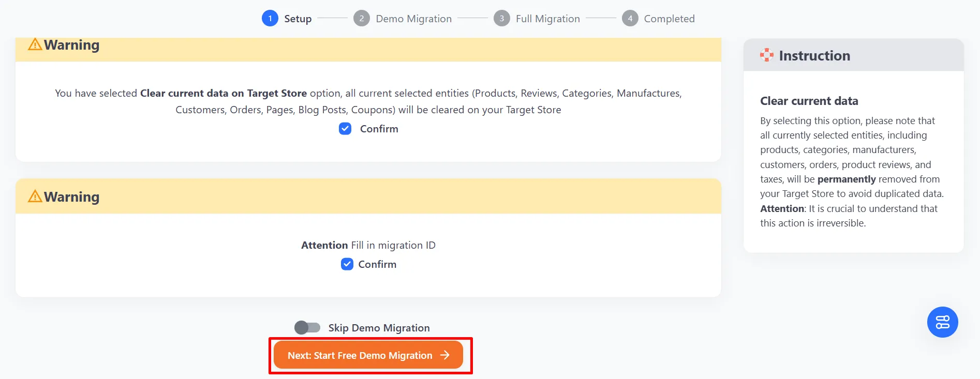
Task: Select the Completed step label
Action: (669, 19)
